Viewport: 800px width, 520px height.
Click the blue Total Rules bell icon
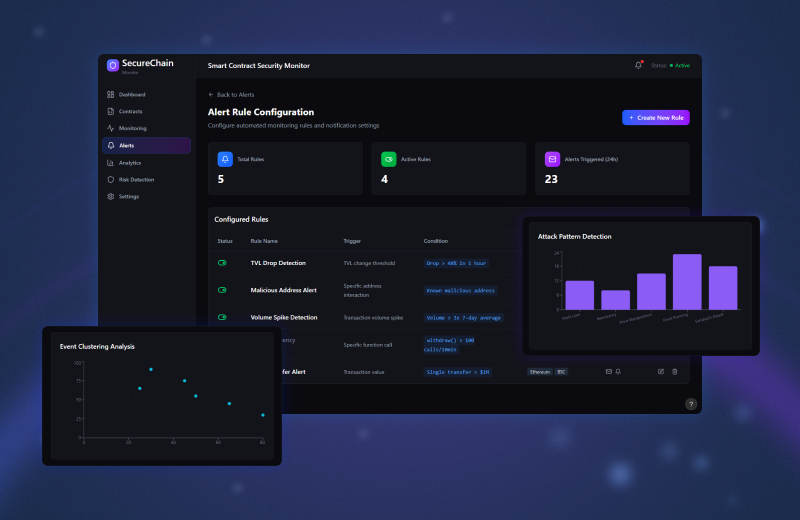click(x=224, y=159)
